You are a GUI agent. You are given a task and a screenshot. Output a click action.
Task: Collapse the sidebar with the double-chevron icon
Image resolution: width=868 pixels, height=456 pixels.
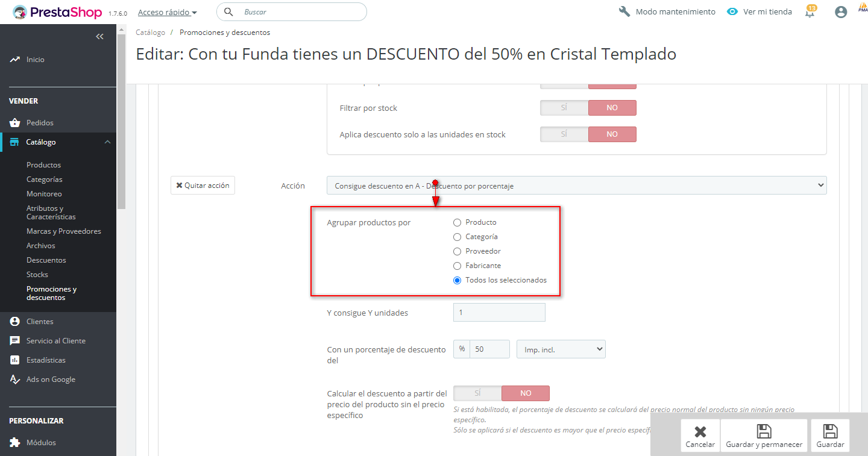[100, 37]
